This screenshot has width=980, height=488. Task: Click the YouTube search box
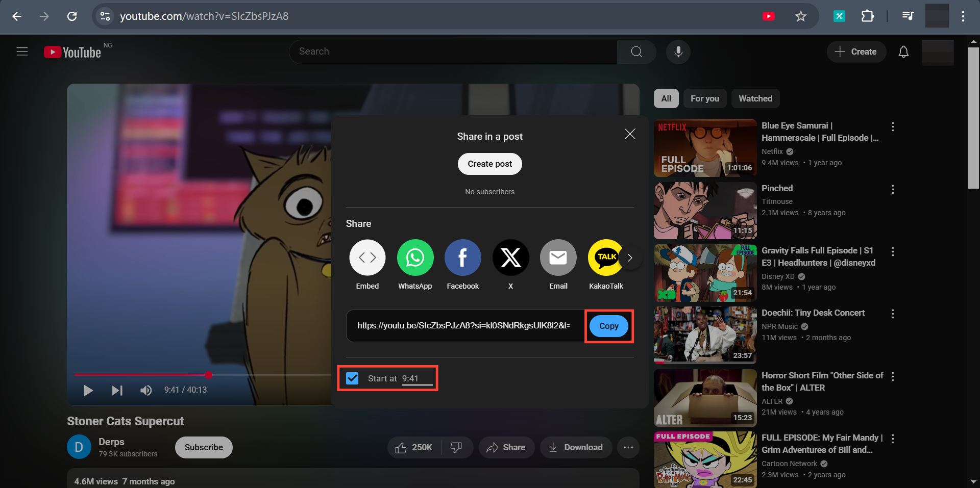tap(453, 52)
